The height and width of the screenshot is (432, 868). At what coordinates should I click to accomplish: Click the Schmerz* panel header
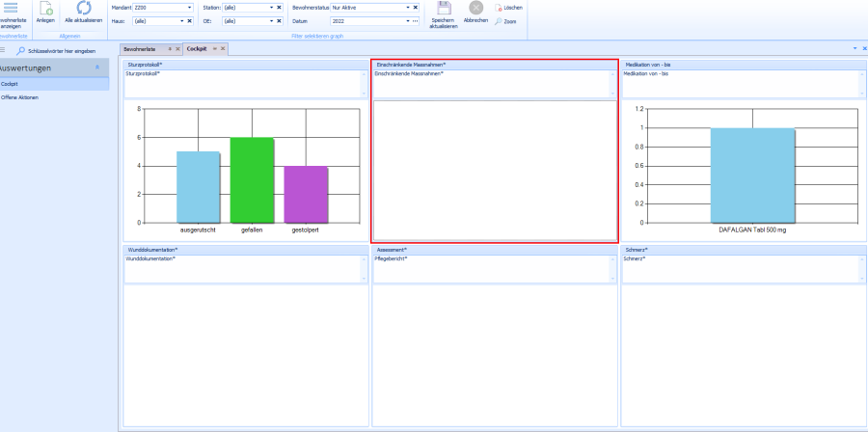pos(744,250)
